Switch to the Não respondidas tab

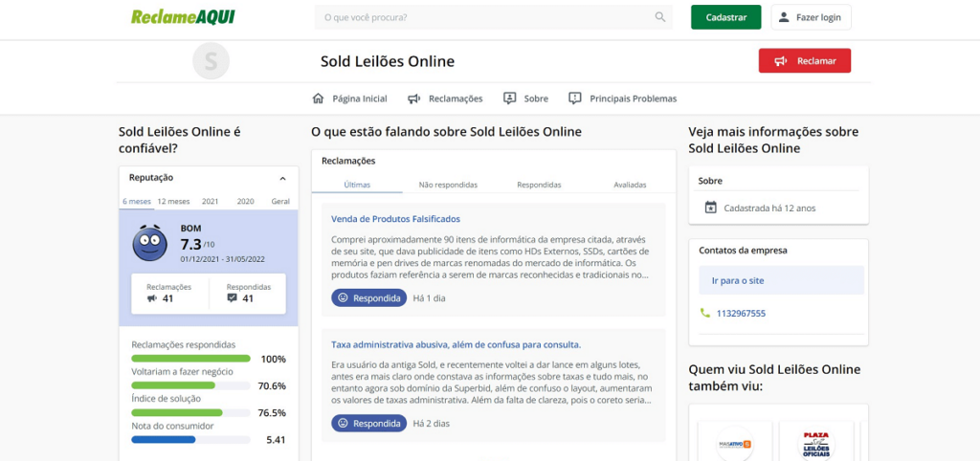pos(448,185)
